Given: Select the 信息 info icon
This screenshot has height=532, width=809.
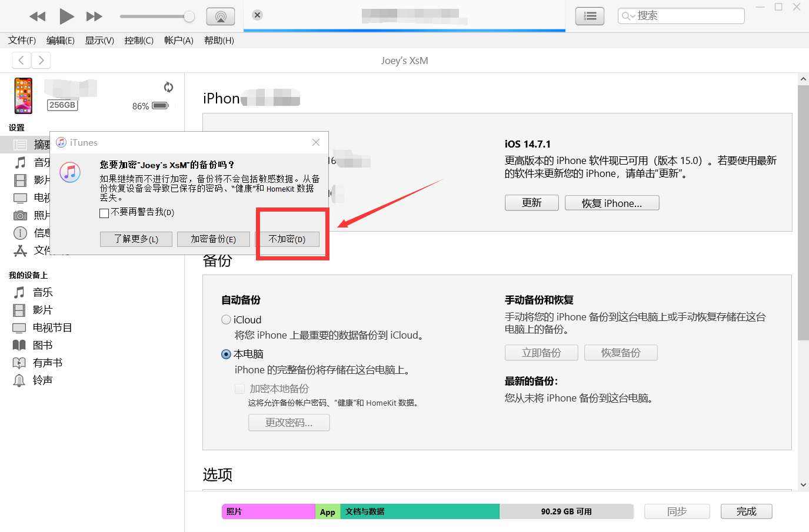Looking at the screenshot, I should (21, 233).
